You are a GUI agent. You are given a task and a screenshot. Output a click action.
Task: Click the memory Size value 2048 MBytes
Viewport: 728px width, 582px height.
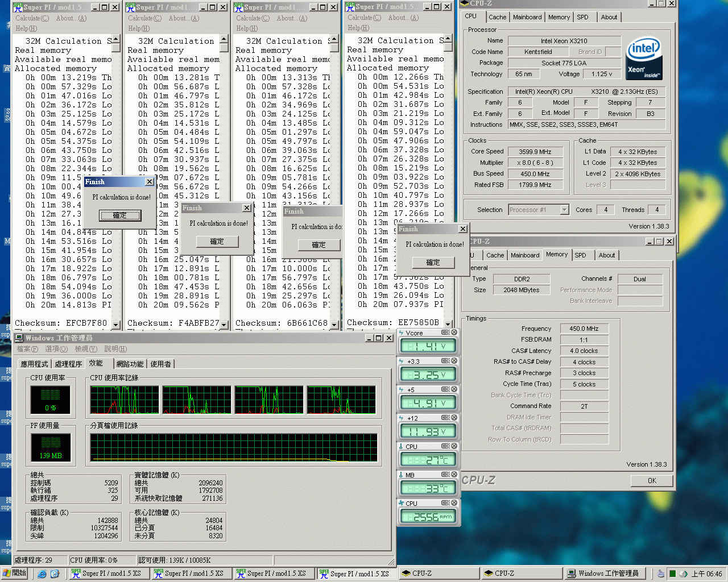521,290
